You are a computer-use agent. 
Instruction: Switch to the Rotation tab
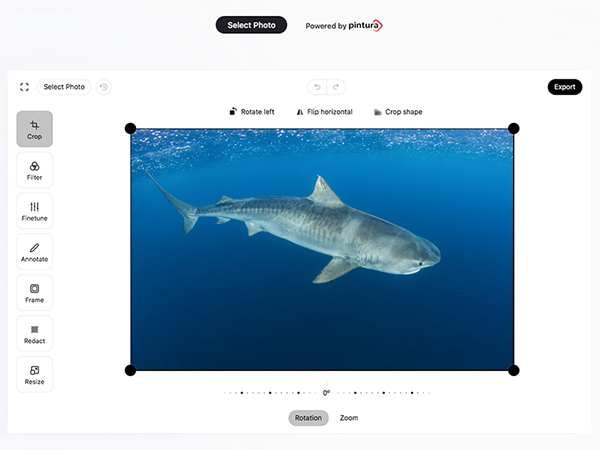(x=308, y=418)
